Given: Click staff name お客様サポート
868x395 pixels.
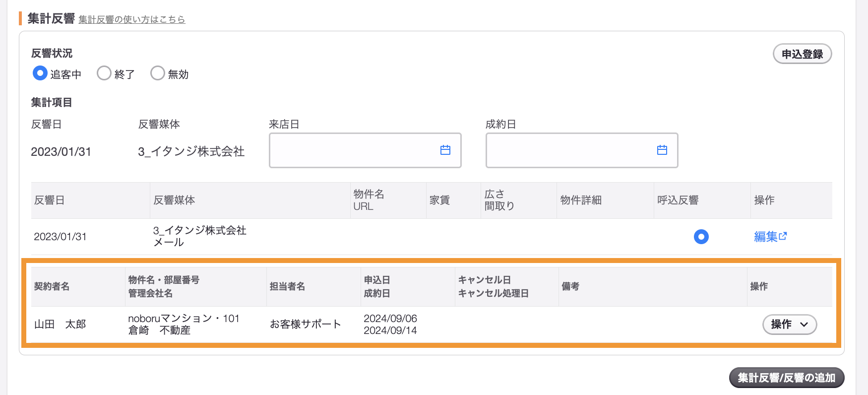Looking at the screenshot, I should 306,324.
